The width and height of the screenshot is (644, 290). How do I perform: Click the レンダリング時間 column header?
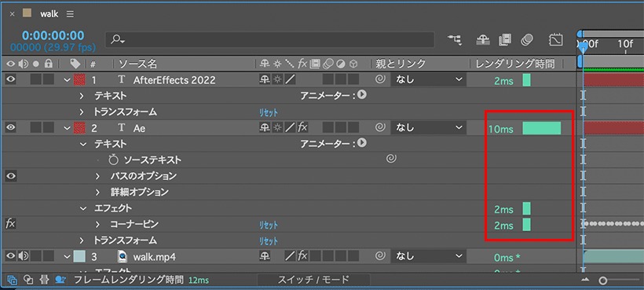pos(515,64)
